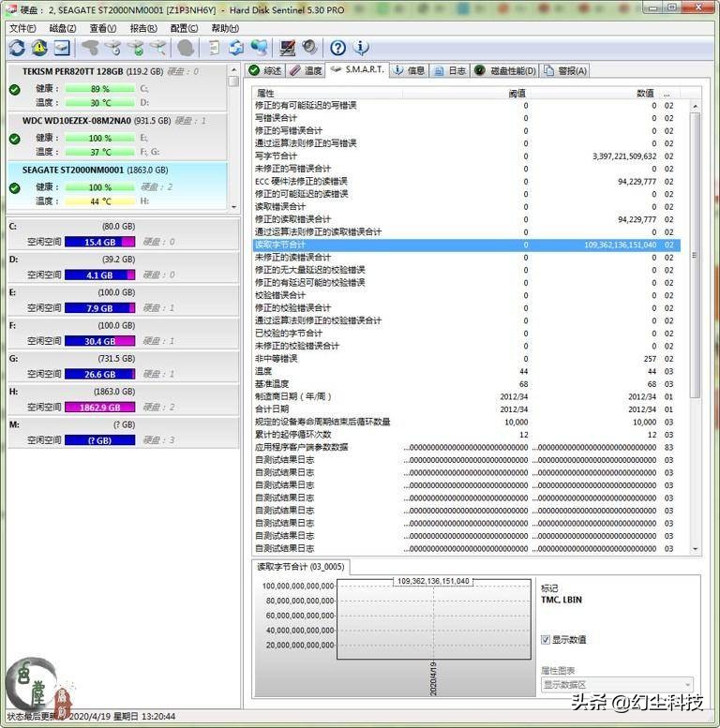Click the D: partition entry
Screen dimensions: 720x728
[123, 267]
